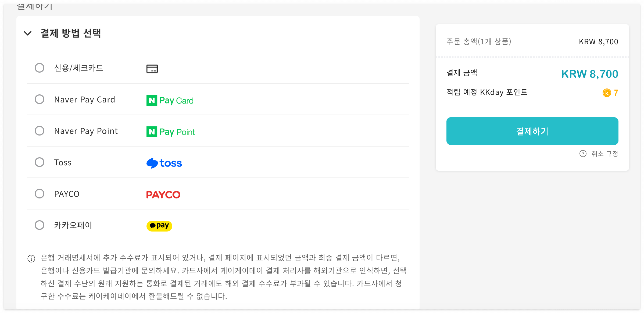Select the 신용/체크카드 radio button
The image size is (644, 313).
coord(40,68)
